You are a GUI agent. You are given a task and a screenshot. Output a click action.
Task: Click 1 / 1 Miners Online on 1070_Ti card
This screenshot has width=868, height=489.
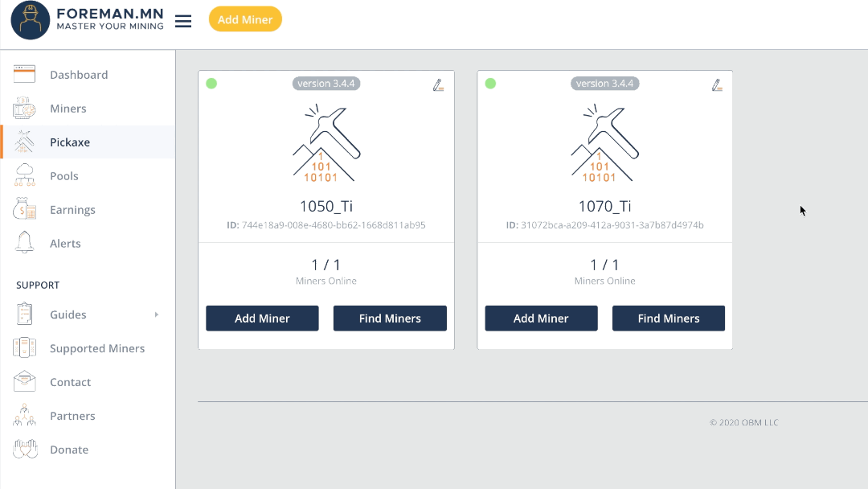pyautogui.click(x=604, y=271)
